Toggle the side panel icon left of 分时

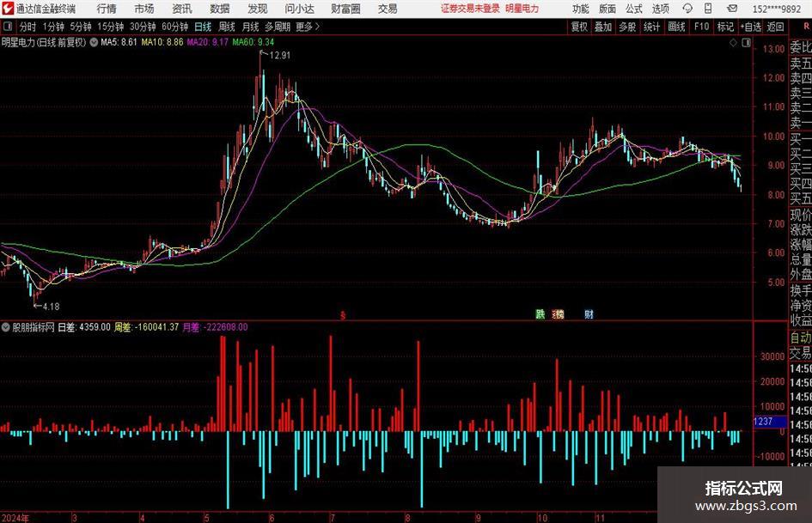point(8,26)
